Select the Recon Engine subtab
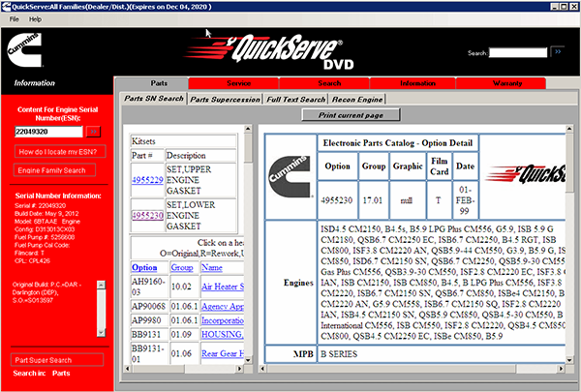This screenshot has height=392, width=581. point(356,100)
